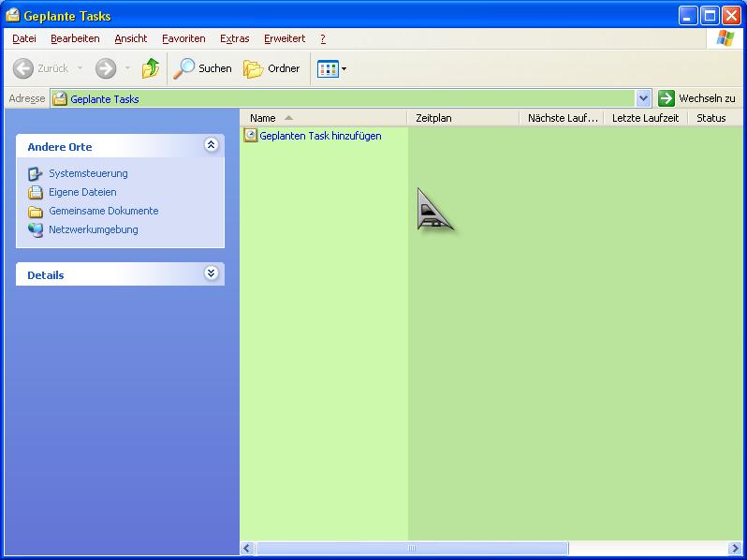Click the horizontal scrollbar thumb
Viewport: 747px width, 560px height.
click(x=412, y=549)
